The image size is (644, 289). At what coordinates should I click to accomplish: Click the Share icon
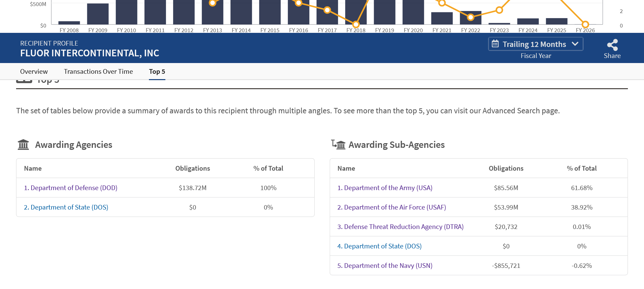coord(612,45)
